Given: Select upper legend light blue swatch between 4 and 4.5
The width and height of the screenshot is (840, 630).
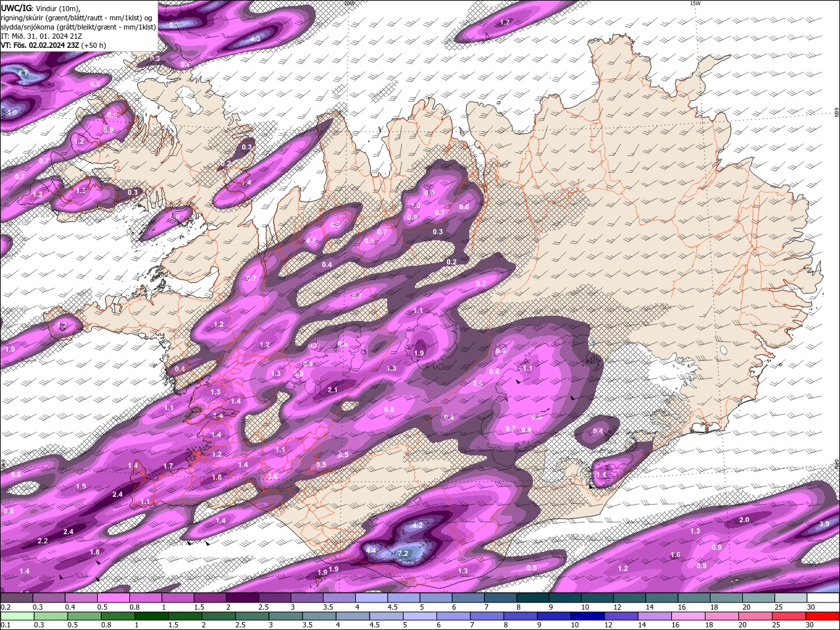Looking at the screenshot, I should [x=371, y=598].
